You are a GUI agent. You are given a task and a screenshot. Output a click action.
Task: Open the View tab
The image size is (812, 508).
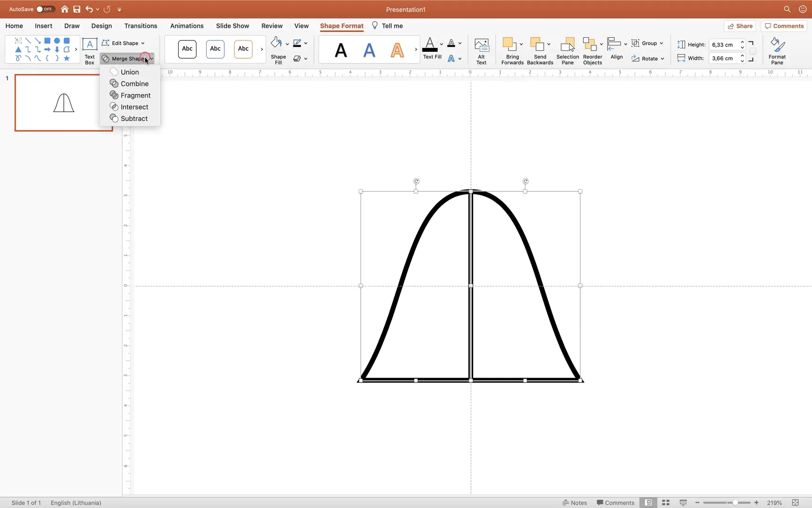click(x=301, y=26)
